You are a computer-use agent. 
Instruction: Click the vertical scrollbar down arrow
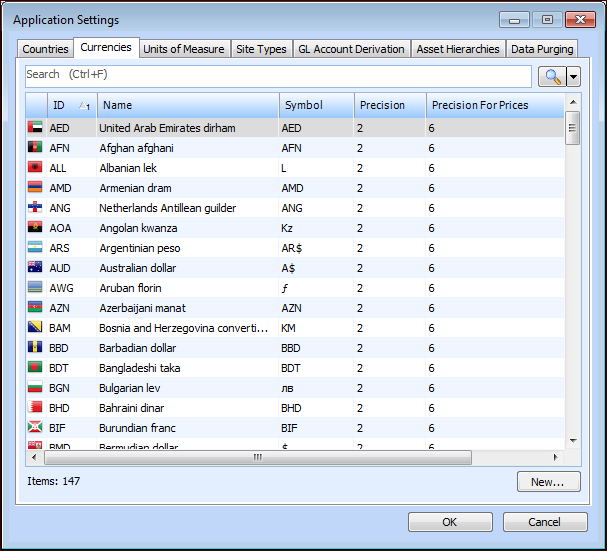(x=573, y=440)
